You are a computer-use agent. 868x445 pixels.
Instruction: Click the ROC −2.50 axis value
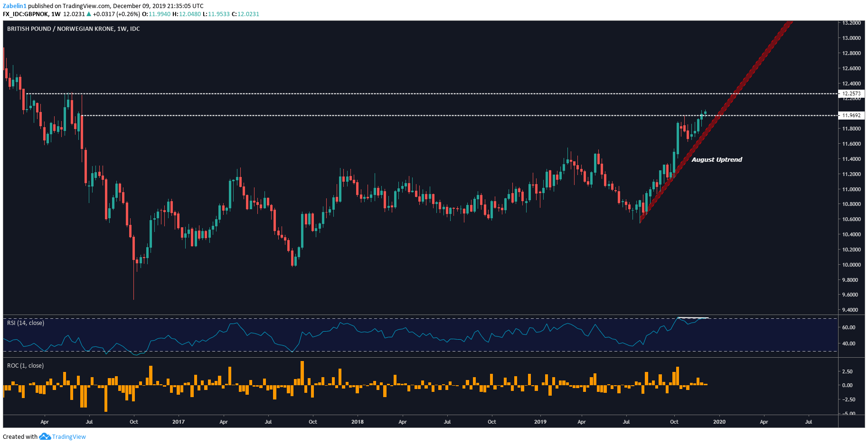[x=848, y=399]
